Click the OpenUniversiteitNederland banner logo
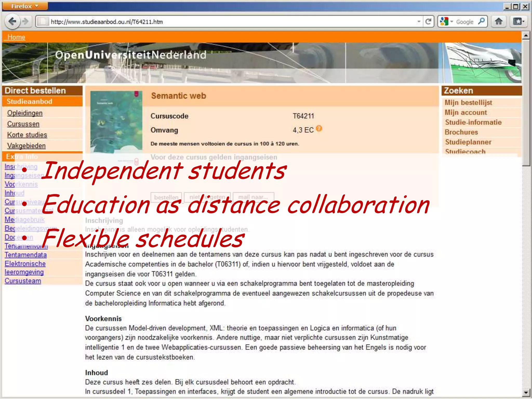532x399 pixels. tap(131, 55)
